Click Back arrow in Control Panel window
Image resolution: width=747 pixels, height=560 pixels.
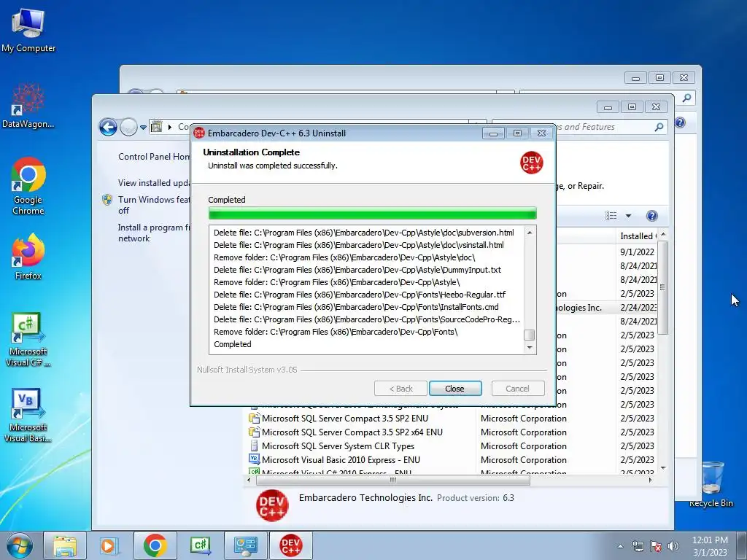[108, 127]
